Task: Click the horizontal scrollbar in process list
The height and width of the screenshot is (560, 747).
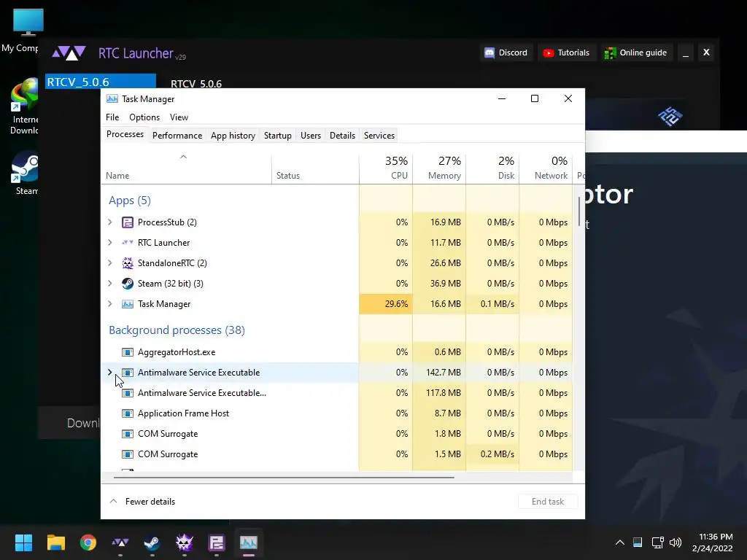Action: 284,477
